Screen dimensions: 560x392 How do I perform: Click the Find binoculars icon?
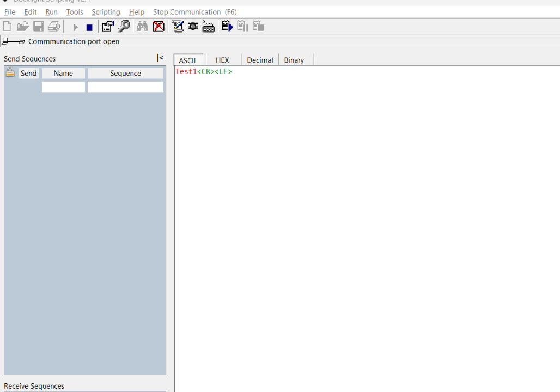[142, 27]
